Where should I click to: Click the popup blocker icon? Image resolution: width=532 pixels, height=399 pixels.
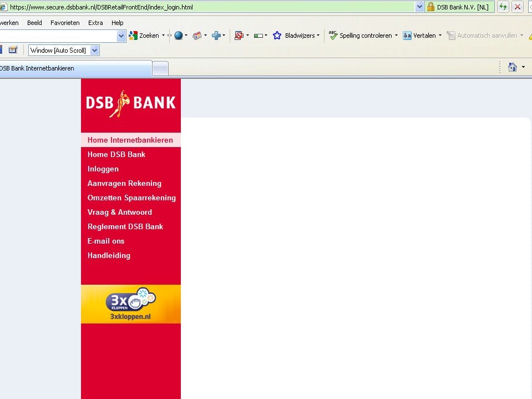tap(239, 36)
